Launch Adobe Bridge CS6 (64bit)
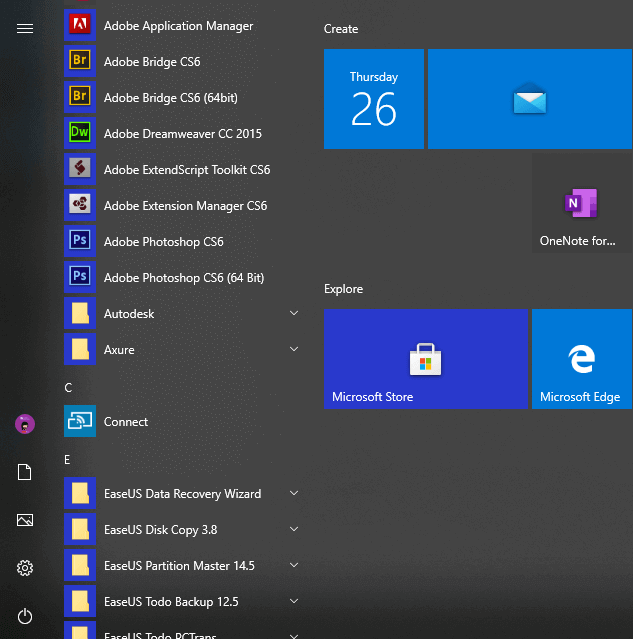This screenshot has height=639, width=635. [170, 98]
